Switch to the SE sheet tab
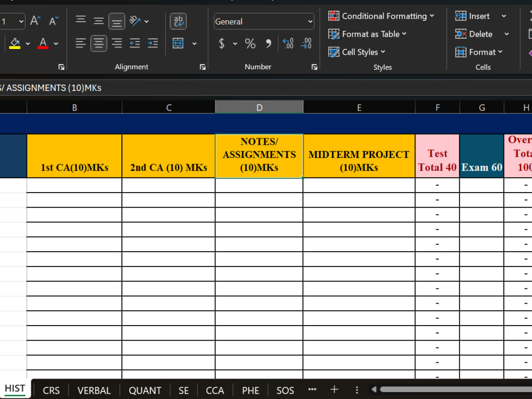Image resolution: width=532 pixels, height=399 pixels. coord(184,390)
